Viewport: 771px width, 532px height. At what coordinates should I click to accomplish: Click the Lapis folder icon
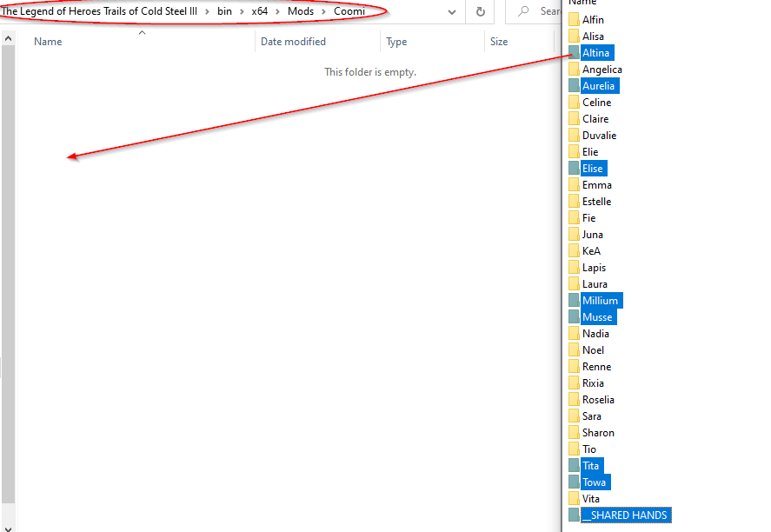pyautogui.click(x=574, y=268)
